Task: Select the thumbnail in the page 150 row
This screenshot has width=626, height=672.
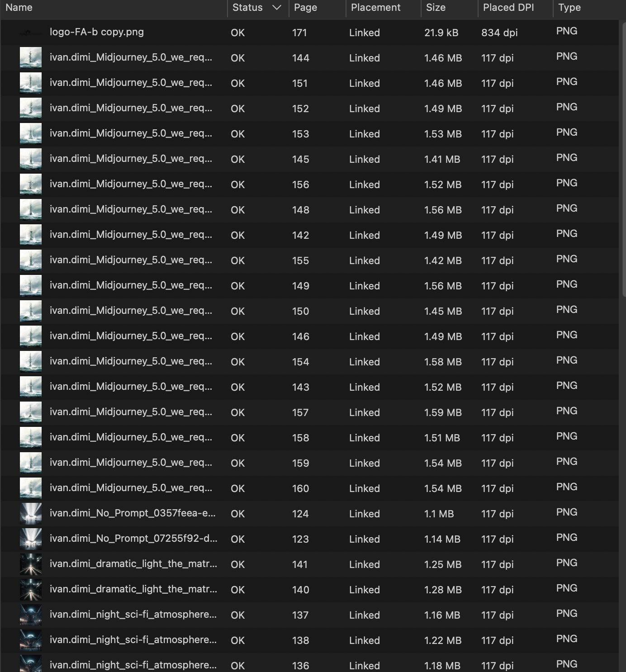Action: point(31,311)
